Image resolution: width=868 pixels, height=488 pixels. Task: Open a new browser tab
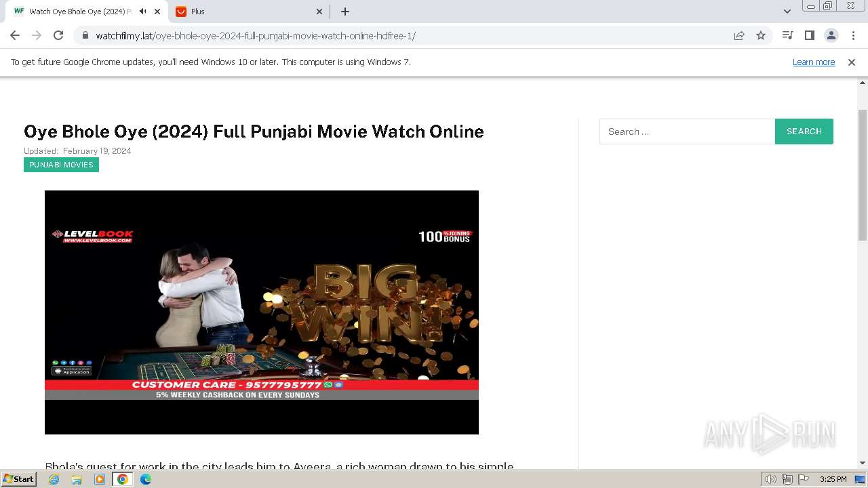tap(345, 12)
